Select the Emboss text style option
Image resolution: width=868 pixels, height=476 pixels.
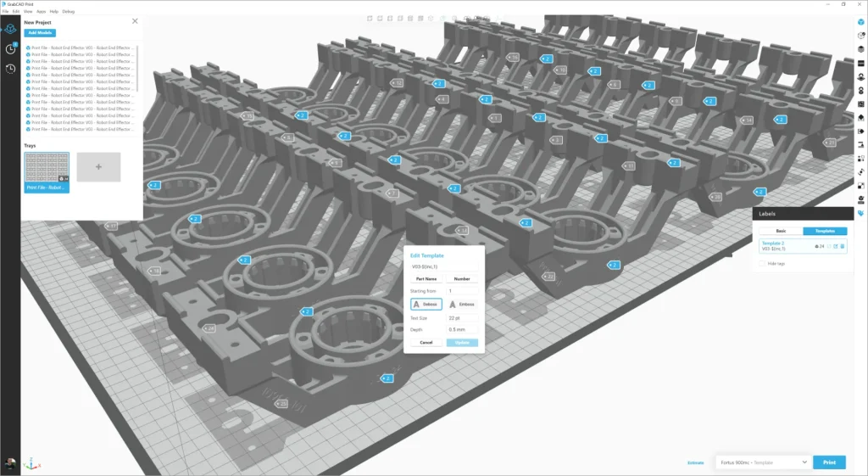click(462, 305)
